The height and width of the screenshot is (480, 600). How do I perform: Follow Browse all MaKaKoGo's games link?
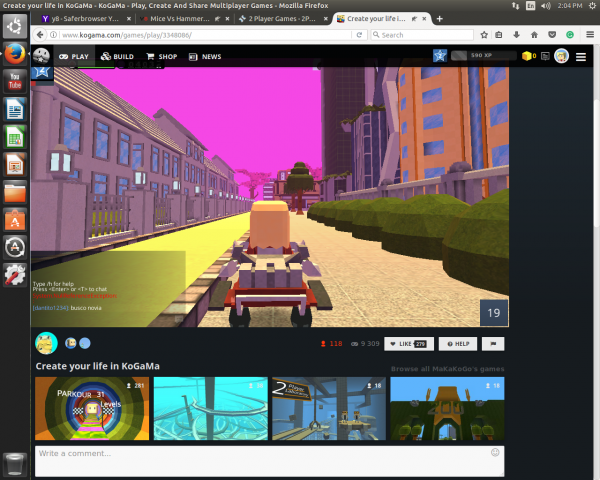tap(447, 369)
